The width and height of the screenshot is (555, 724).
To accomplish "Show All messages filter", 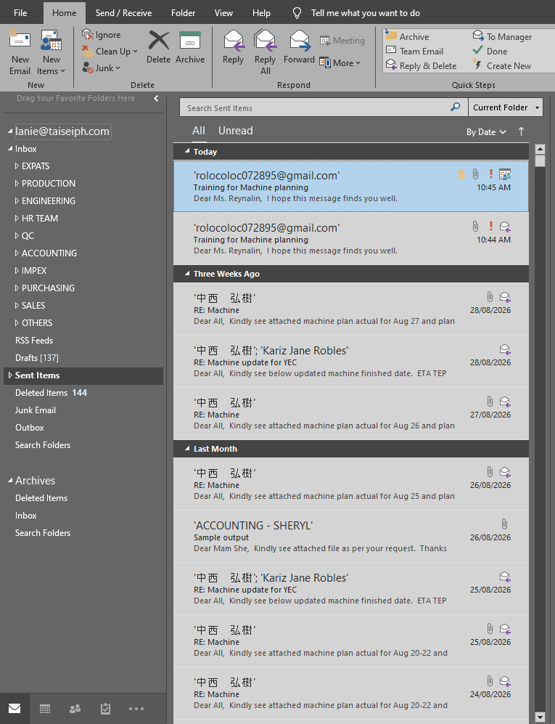I will (199, 131).
